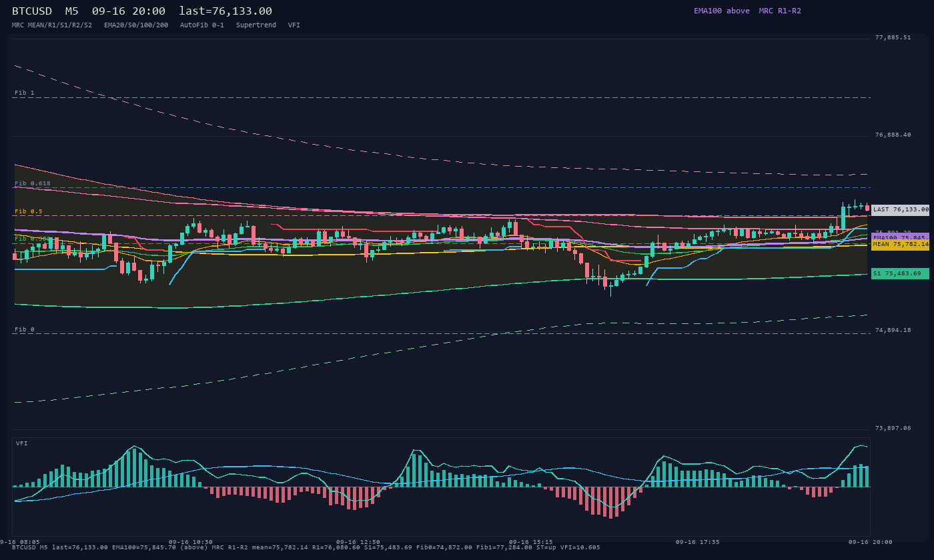Click the 'MRC R1-R2' status text
The height and width of the screenshot is (560, 934).
coord(780,11)
